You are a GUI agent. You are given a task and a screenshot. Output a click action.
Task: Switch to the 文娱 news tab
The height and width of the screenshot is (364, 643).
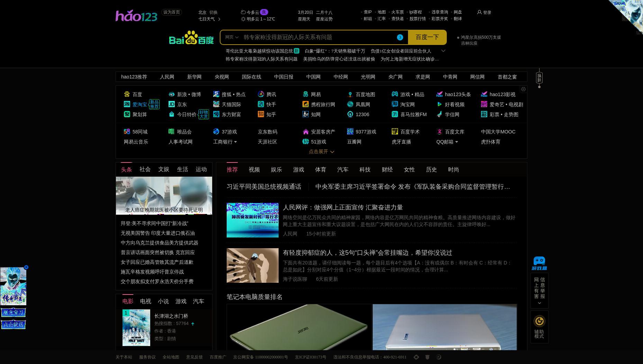(x=164, y=169)
